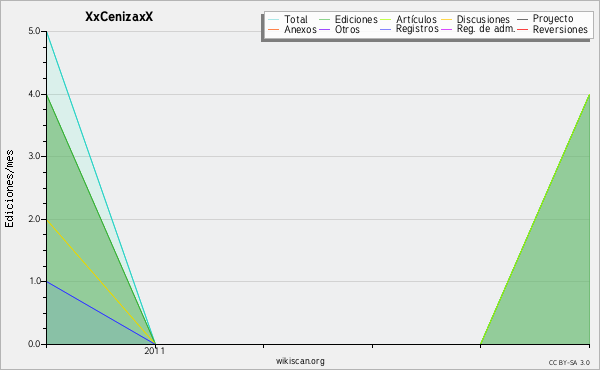Click the green Ediciones line swatch in legend
Viewport: 600px width, 370px height.
tap(324, 20)
